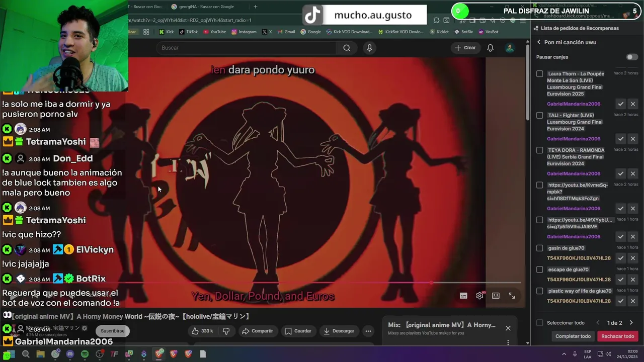Click the YouTube Buscar search field
The image size is (644, 362).
pos(246,48)
